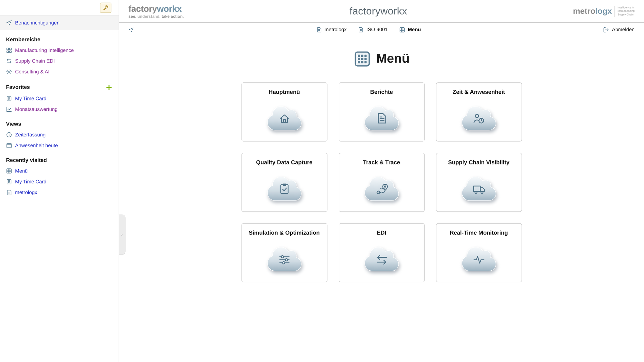Viewport: 644px width, 362px height.
Task: Click the navigation arrow icon in top bar
Action: (x=131, y=30)
